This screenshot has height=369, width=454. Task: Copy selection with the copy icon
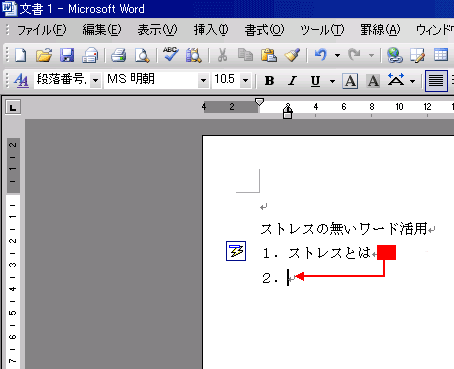(245, 55)
